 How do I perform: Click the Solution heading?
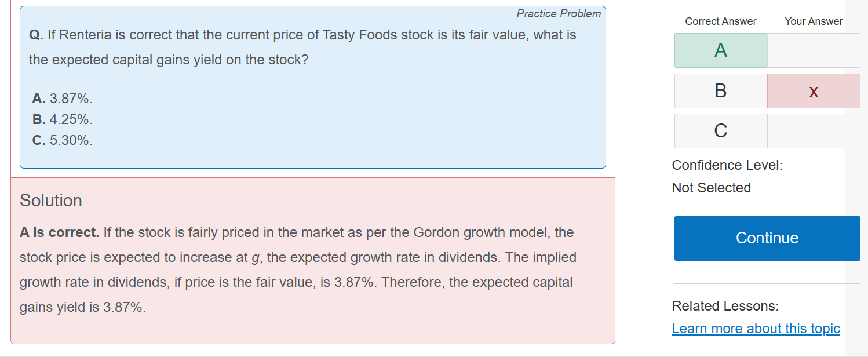point(51,201)
